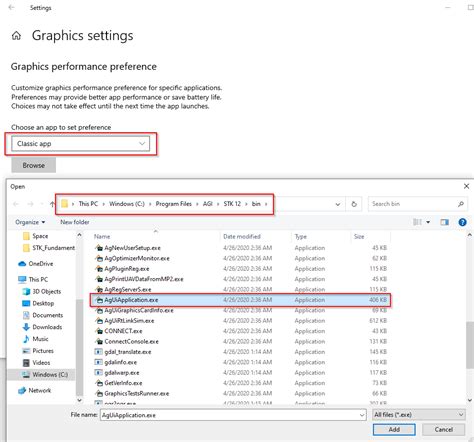
Task: Open Downloads in navigation pane
Action: click(42, 327)
